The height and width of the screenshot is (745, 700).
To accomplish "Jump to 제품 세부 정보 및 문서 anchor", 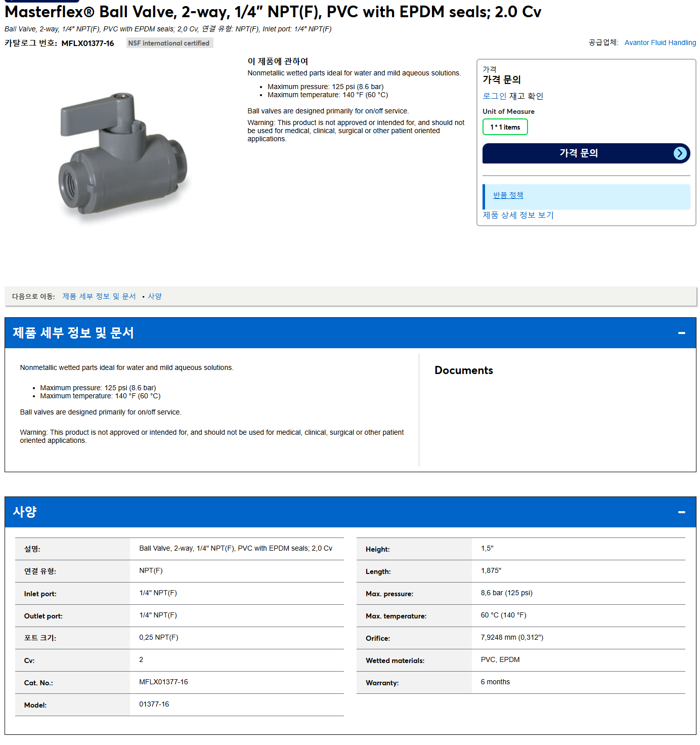I will click(99, 297).
